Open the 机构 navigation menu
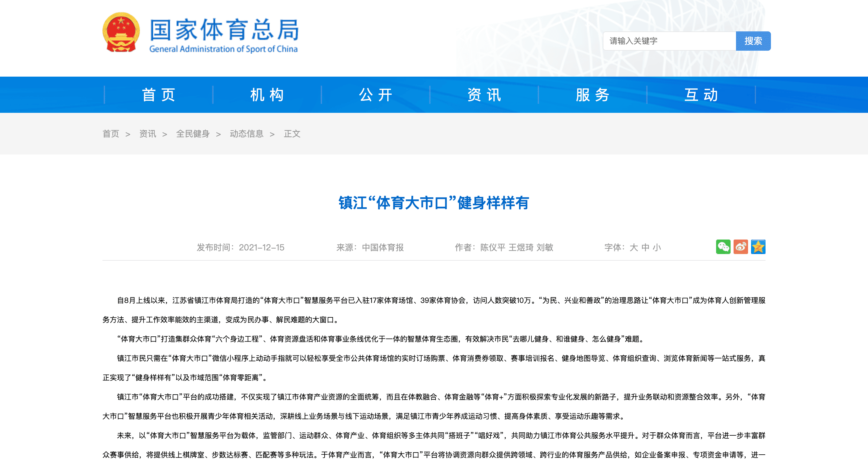Screen dimensions: 868x464 [x=267, y=95]
